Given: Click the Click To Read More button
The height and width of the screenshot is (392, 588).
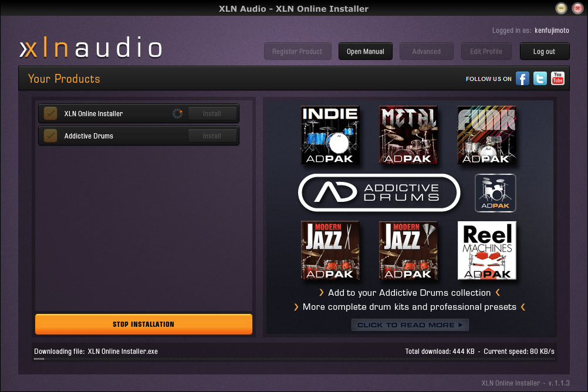Looking at the screenshot, I should click(x=410, y=325).
